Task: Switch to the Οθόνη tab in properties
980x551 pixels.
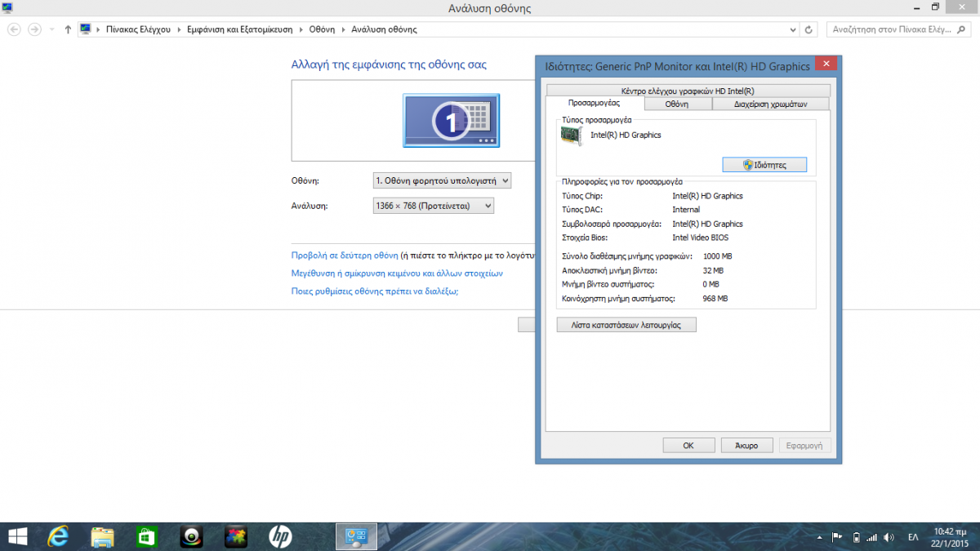Action: 677,104
